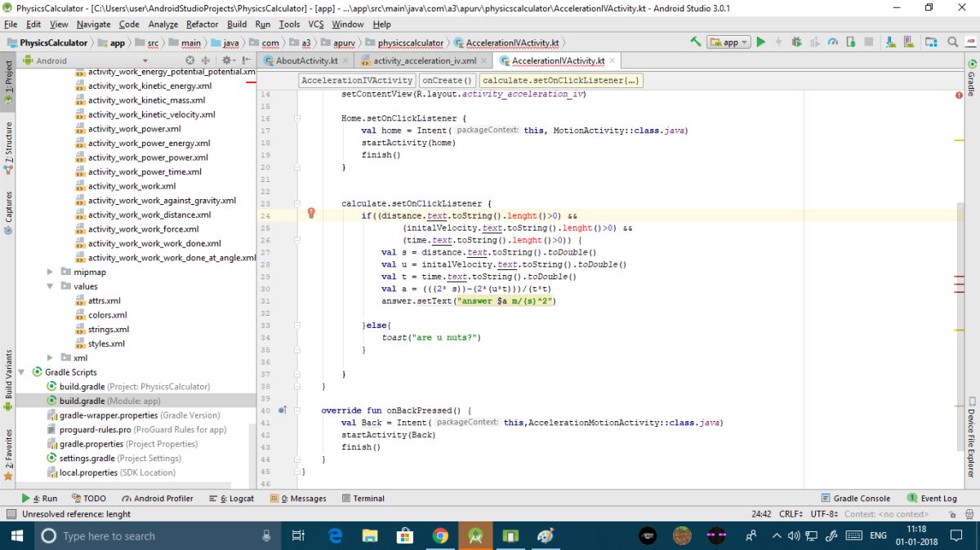The height and width of the screenshot is (550, 980).
Task: Open Chrome from the Windows taskbar
Action: point(440,535)
